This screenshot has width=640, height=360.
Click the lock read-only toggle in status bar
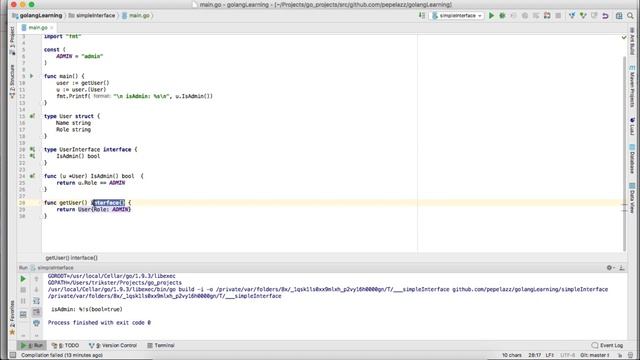click(620, 355)
